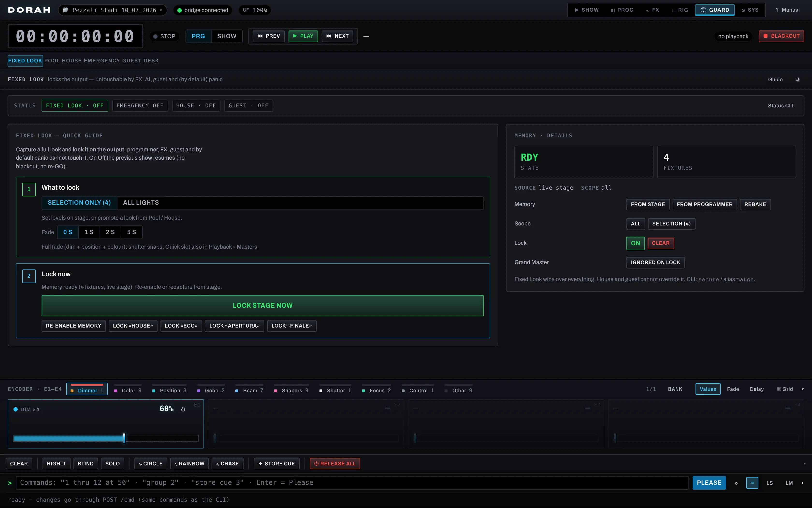Open the Pezzali Stadi show file dropdown
The width and height of the screenshot is (812, 508).
tap(113, 10)
